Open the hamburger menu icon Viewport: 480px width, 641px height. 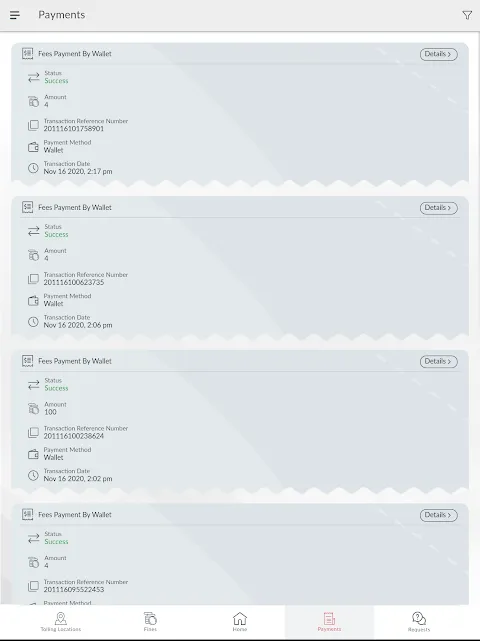tap(15, 15)
